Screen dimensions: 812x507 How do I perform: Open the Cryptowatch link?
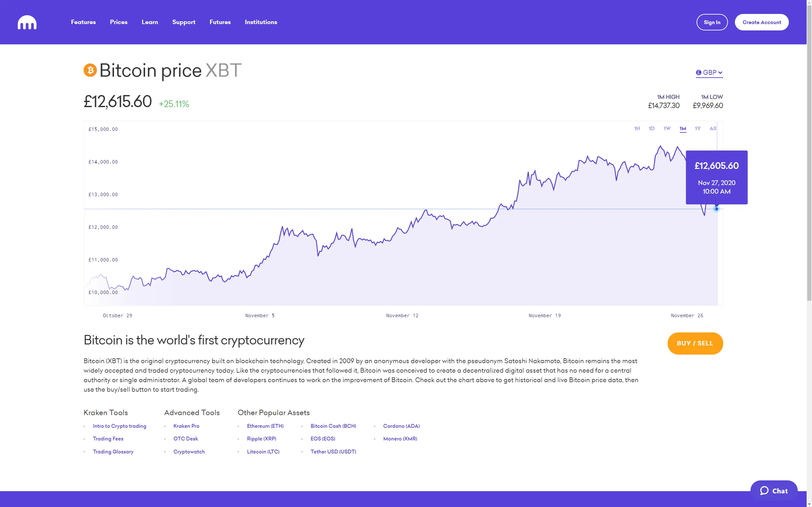pos(189,451)
